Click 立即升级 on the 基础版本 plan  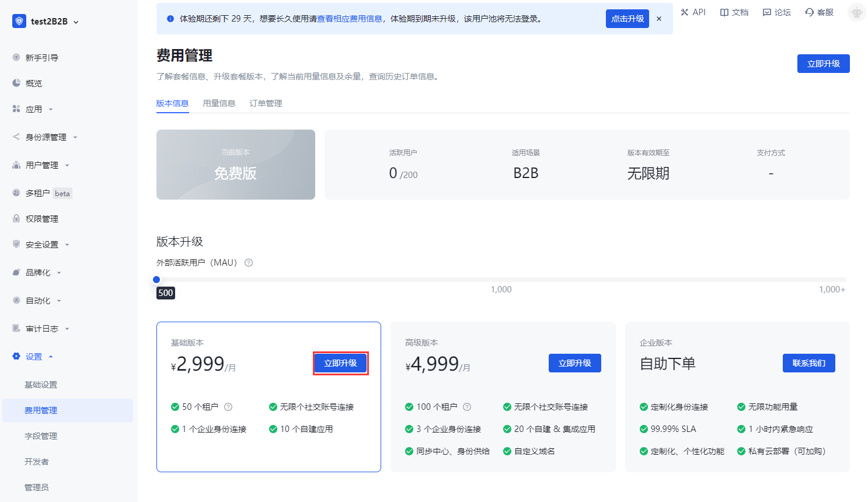pos(340,363)
